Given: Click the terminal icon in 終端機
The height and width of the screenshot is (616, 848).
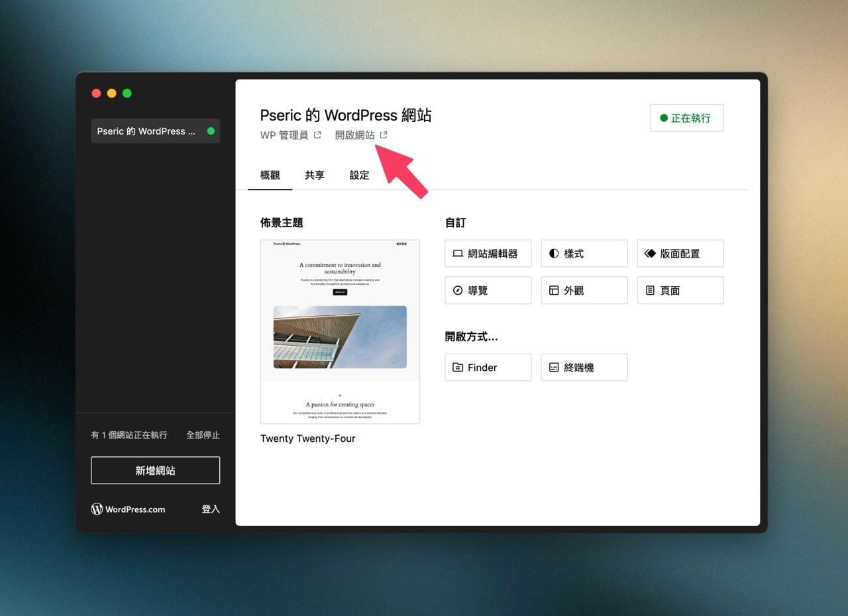Looking at the screenshot, I should [x=554, y=368].
